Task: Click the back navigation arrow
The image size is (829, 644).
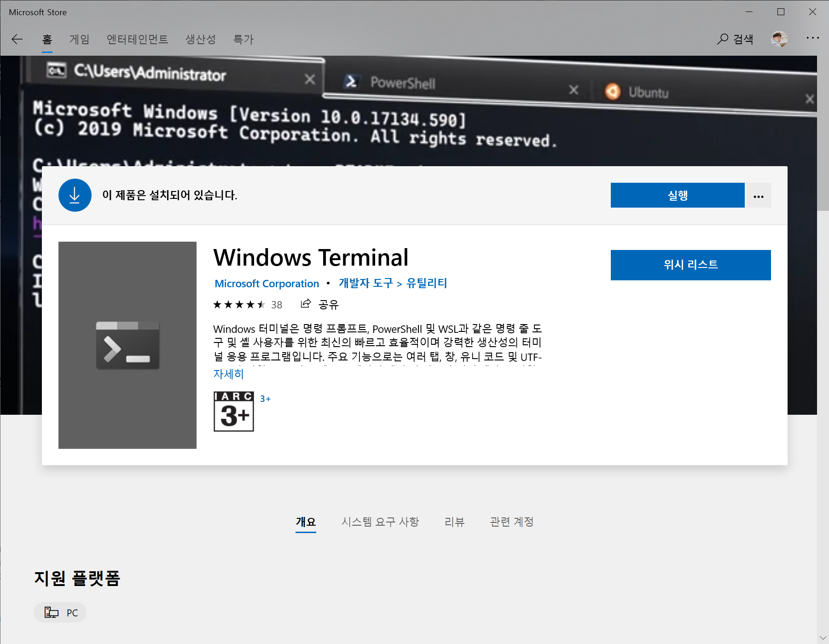Action: (17, 39)
